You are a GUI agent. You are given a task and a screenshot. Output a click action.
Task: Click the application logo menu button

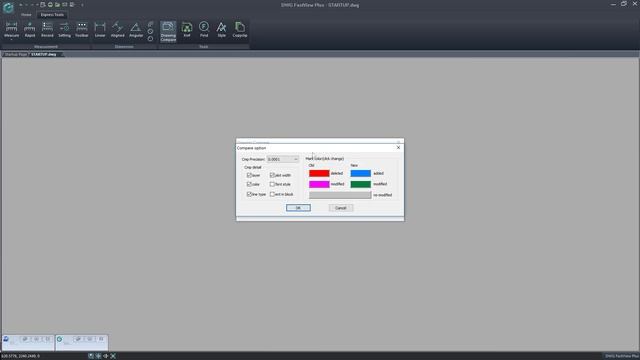8,7
